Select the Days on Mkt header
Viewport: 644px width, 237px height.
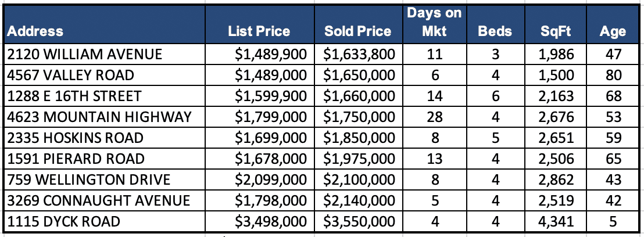[434, 22]
